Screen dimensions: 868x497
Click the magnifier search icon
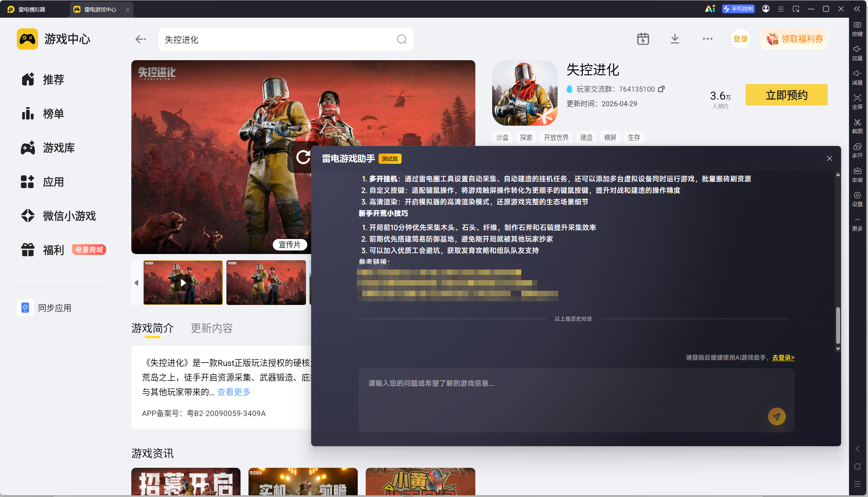(x=401, y=39)
